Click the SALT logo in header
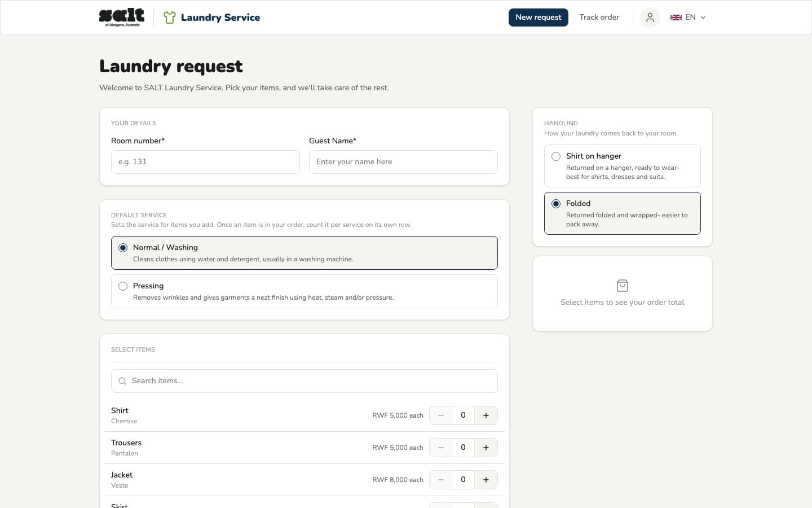 point(122,17)
